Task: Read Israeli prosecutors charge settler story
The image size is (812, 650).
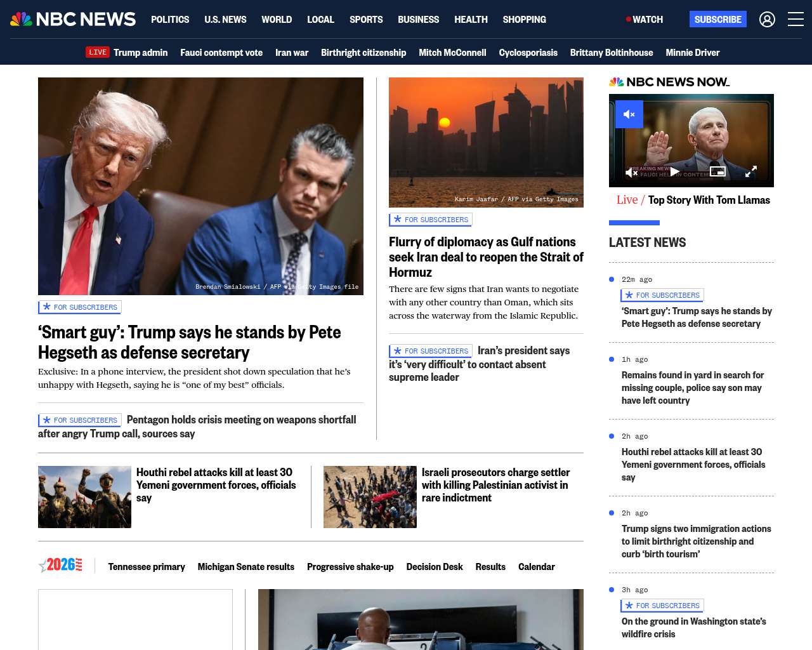Action: pyautogui.click(x=496, y=485)
